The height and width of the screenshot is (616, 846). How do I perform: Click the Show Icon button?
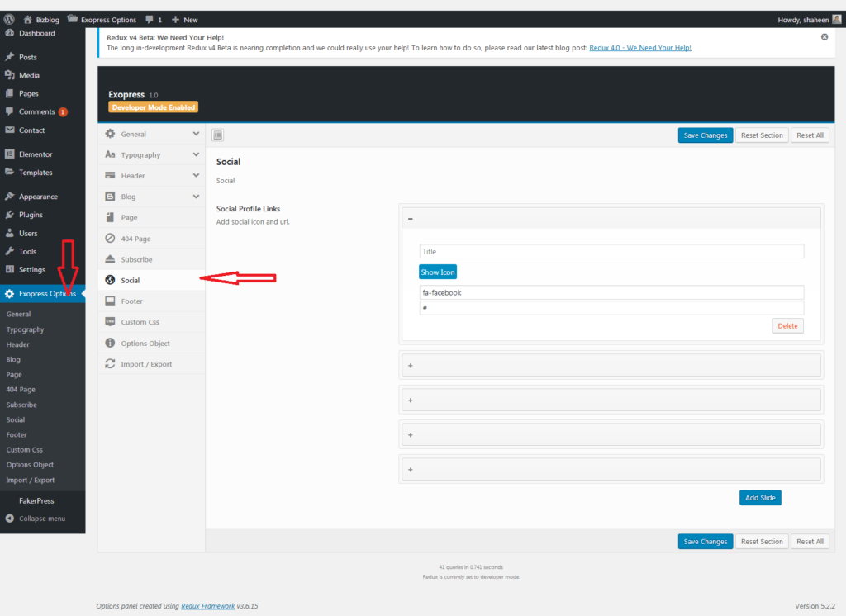pyautogui.click(x=438, y=272)
